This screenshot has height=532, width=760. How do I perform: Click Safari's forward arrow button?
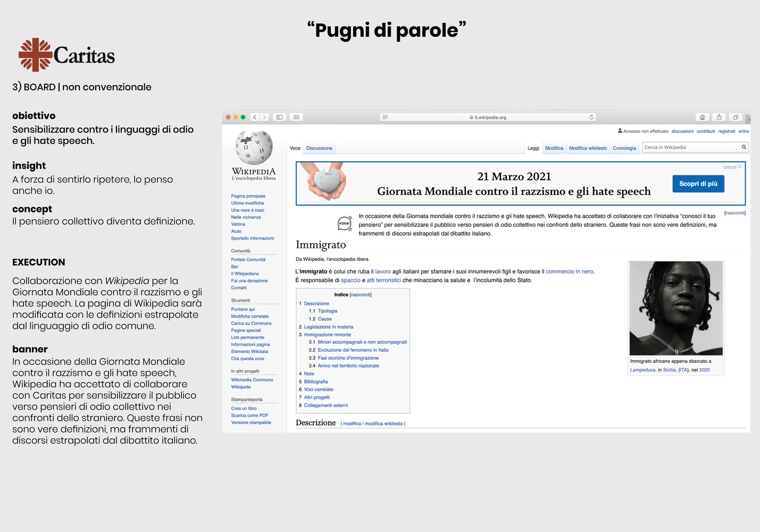click(x=264, y=117)
